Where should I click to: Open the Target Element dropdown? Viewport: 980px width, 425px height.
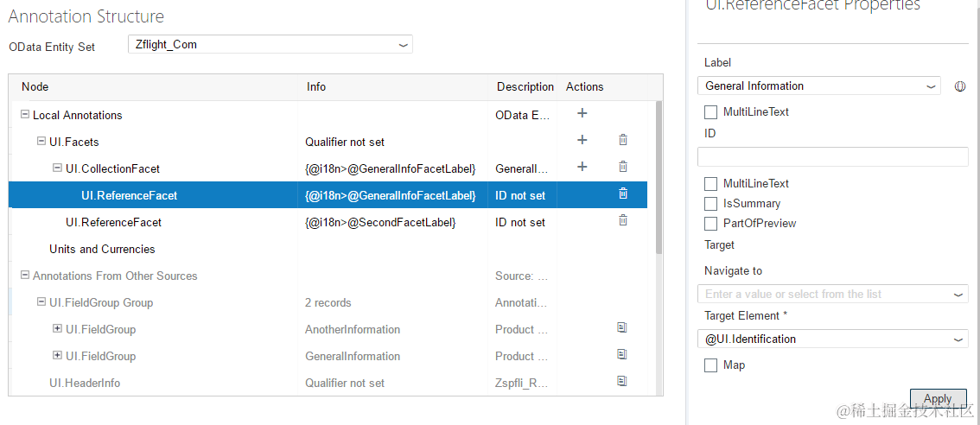coord(959,339)
